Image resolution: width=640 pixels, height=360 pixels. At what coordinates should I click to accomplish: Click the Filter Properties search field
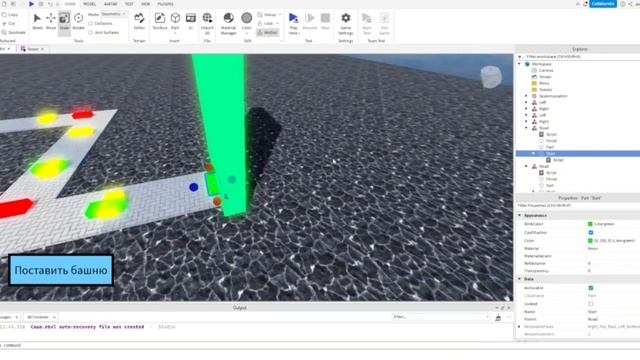pos(577,206)
